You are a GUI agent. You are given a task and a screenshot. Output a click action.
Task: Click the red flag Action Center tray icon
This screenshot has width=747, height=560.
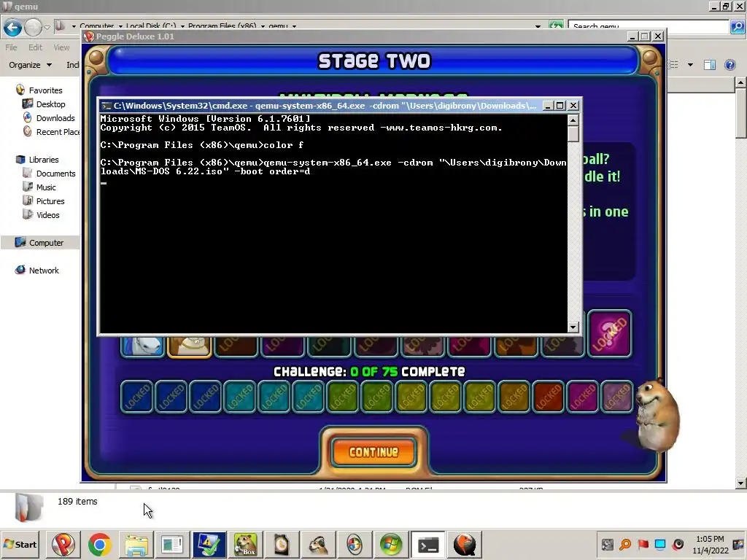pyautogui.click(x=643, y=544)
